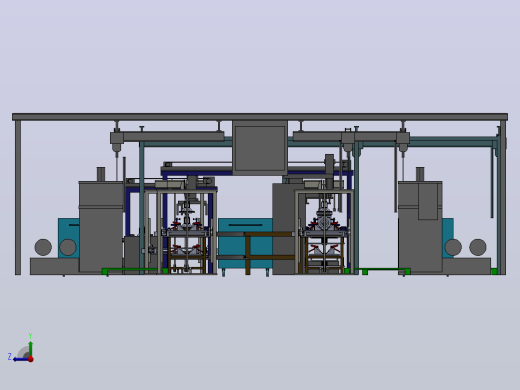The height and width of the screenshot is (390, 520).
Task: Pick the outermost gray drum on left side
Action: tap(43, 247)
